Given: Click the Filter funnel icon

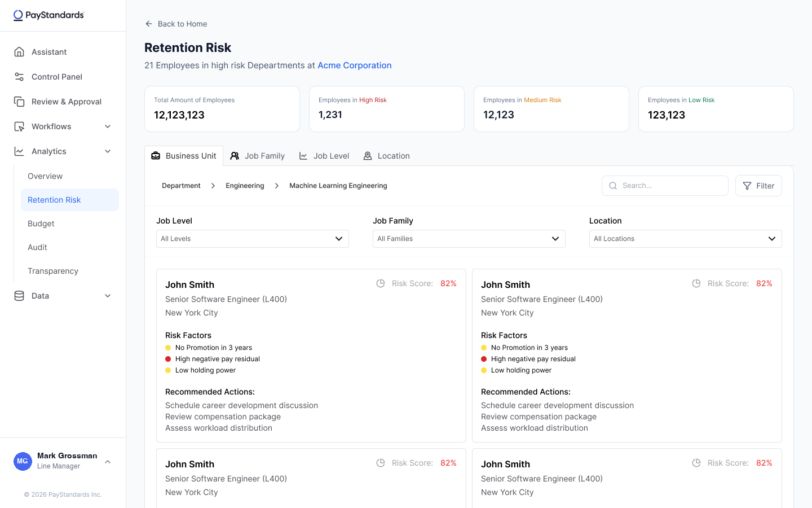Looking at the screenshot, I should [747, 186].
